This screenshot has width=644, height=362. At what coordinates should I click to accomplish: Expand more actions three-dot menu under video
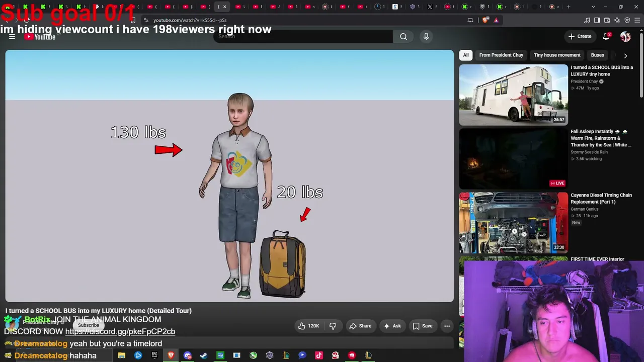click(x=447, y=326)
